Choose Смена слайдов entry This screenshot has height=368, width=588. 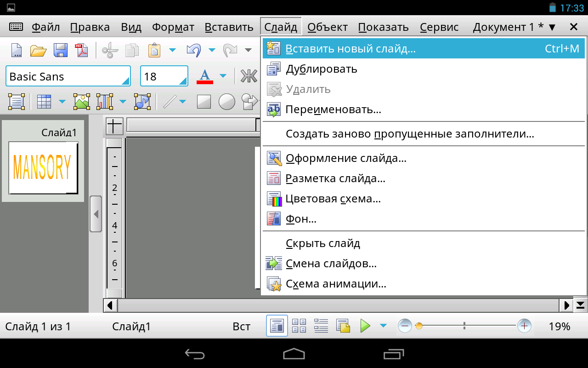click(x=423, y=264)
